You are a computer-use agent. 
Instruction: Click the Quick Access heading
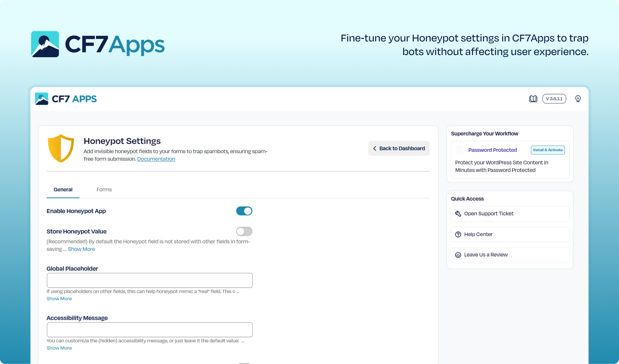(467, 199)
